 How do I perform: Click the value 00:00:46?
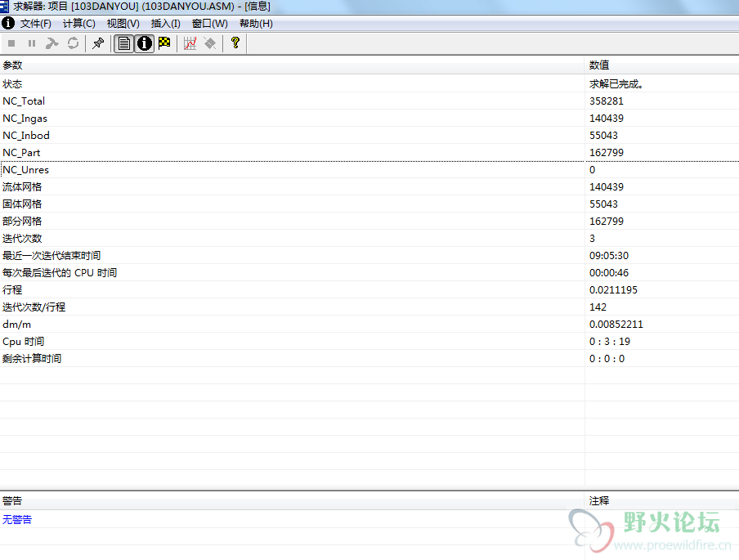tap(609, 272)
